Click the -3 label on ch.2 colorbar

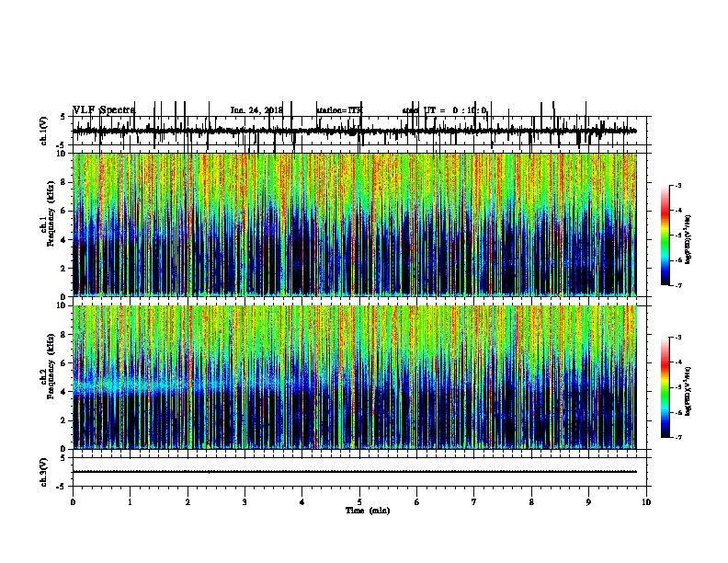coord(677,338)
